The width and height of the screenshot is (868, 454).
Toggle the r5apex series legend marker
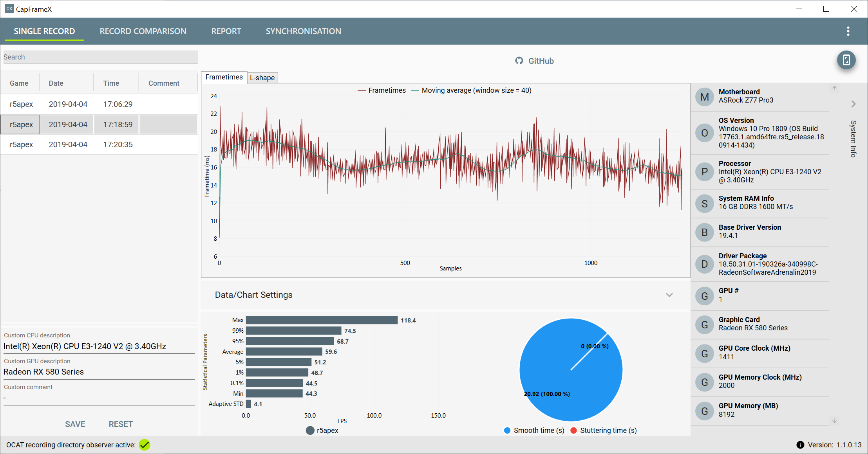click(310, 430)
